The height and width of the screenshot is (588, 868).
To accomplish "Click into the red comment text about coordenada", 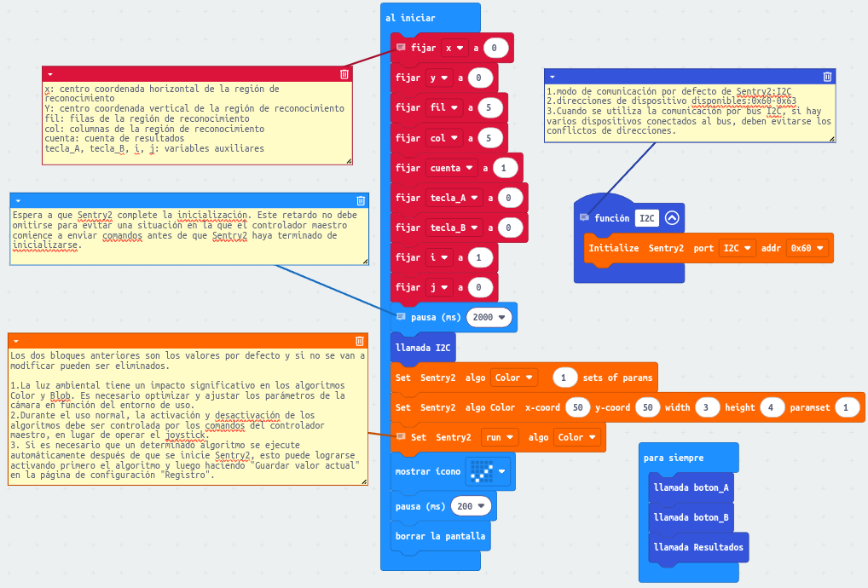I will pos(197,123).
